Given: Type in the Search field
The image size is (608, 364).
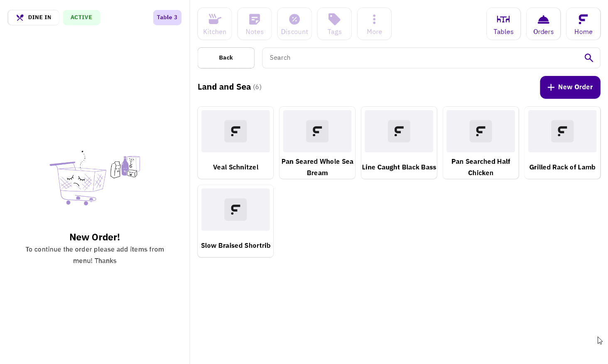Looking at the screenshot, I should click(x=419, y=58).
